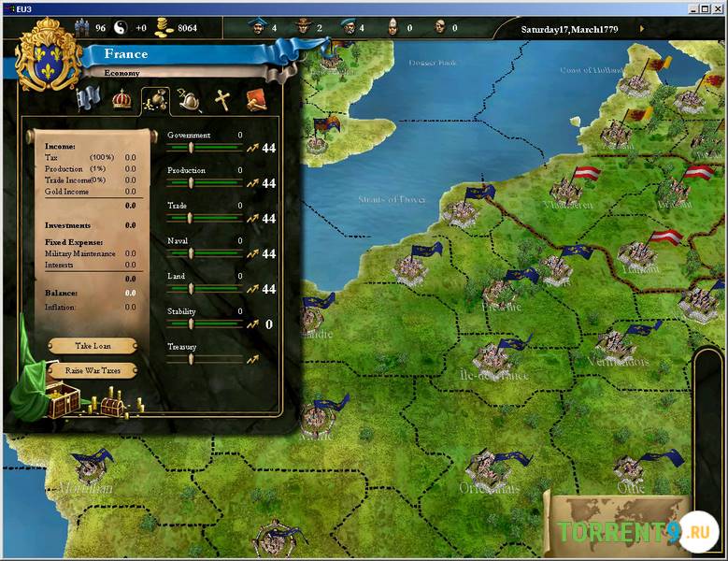Click the Stability investment slider handle

pyautogui.click(x=190, y=324)
